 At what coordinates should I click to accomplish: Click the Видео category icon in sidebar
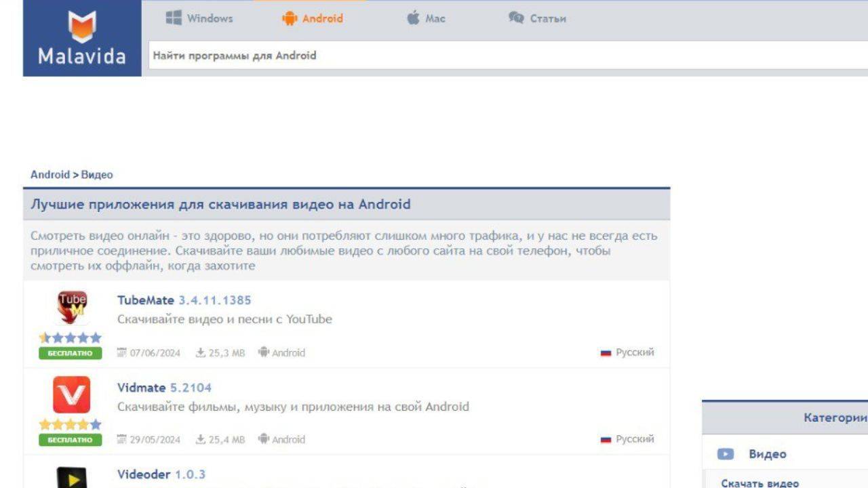(726, 454)
